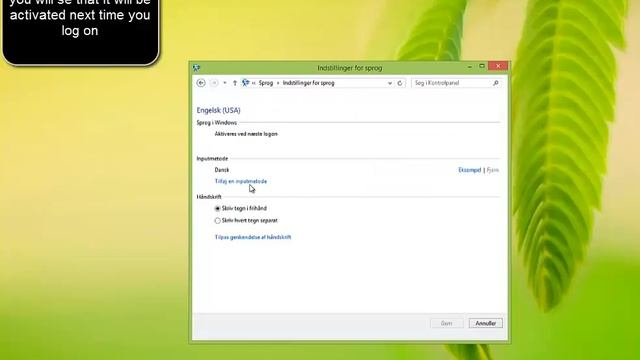
Task: Click the 'Aktiveres ved næste logon' text
Action: click(246, 134)
